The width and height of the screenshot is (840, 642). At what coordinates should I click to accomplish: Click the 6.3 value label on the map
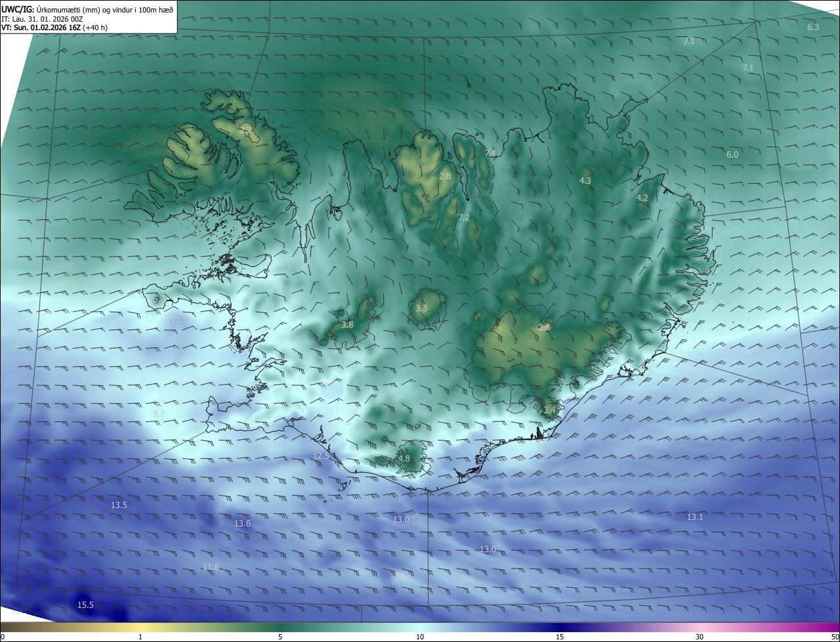click(813, 28)
